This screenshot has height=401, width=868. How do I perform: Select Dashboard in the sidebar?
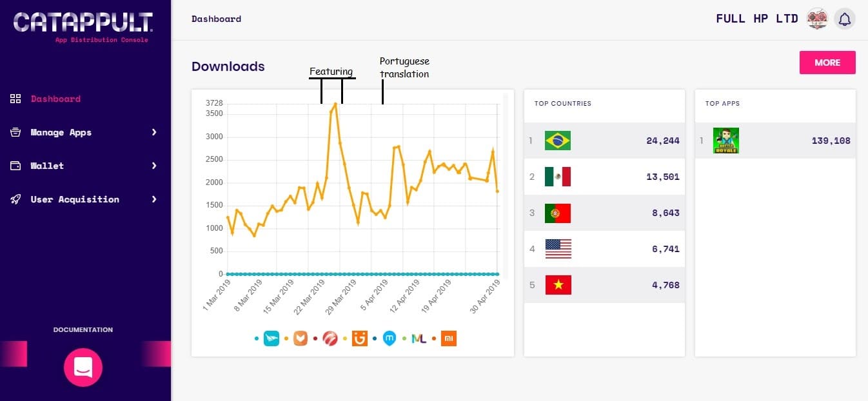coord(56,99)
